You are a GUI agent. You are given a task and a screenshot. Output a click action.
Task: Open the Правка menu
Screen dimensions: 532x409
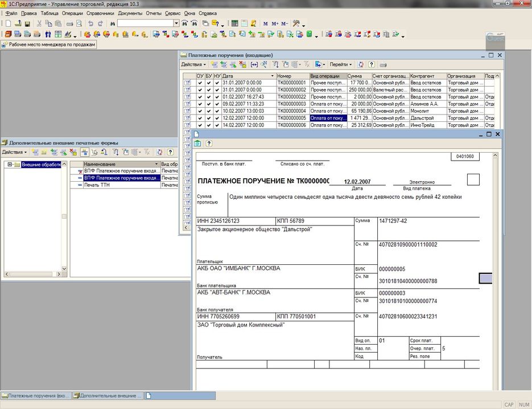[x=29, y=13]
